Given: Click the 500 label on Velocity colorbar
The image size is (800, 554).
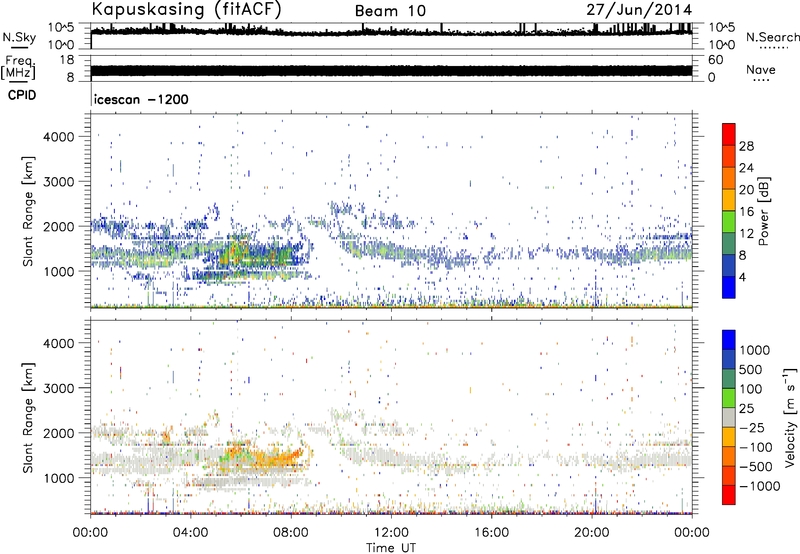Looking at the screenshot, I should coord(751,370).
